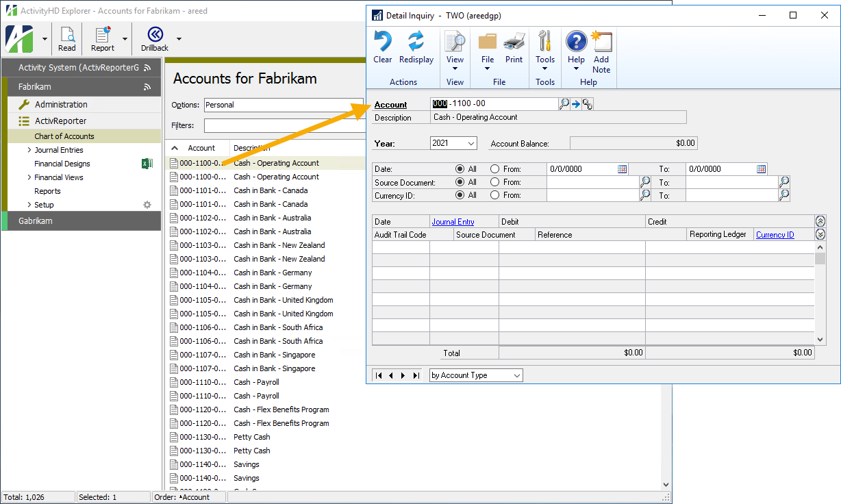
Task: Open the View toolbar icon in Detail Inquiry
Action: [x=455, y=42]
